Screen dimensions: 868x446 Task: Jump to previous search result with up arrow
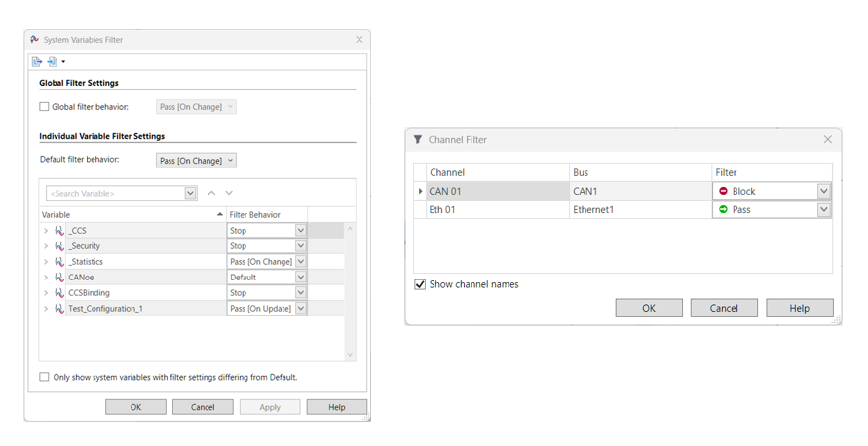(211, 193)
